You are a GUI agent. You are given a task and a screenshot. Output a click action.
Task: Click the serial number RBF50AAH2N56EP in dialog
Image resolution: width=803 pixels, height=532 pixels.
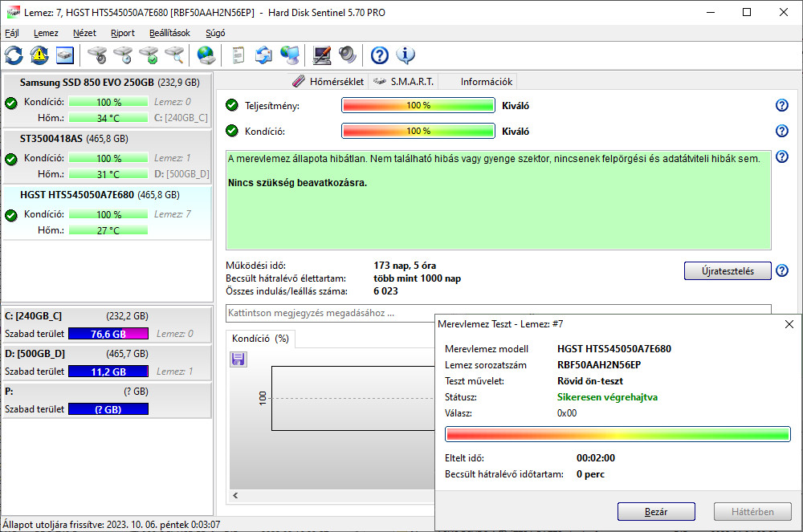(x=599, y=365)
